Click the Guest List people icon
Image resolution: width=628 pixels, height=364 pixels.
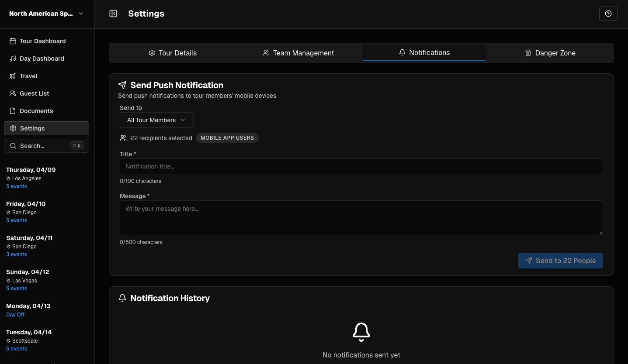coord(12,93)
